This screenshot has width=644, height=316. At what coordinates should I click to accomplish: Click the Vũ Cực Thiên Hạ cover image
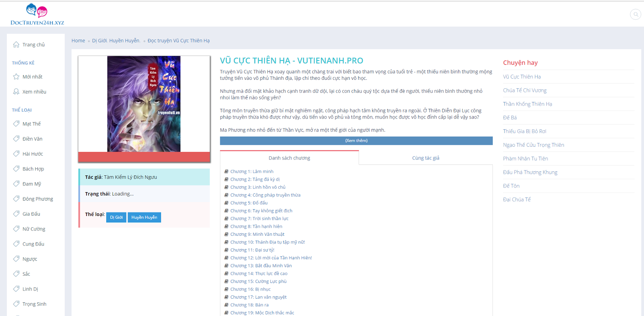[x=144, y=104]
